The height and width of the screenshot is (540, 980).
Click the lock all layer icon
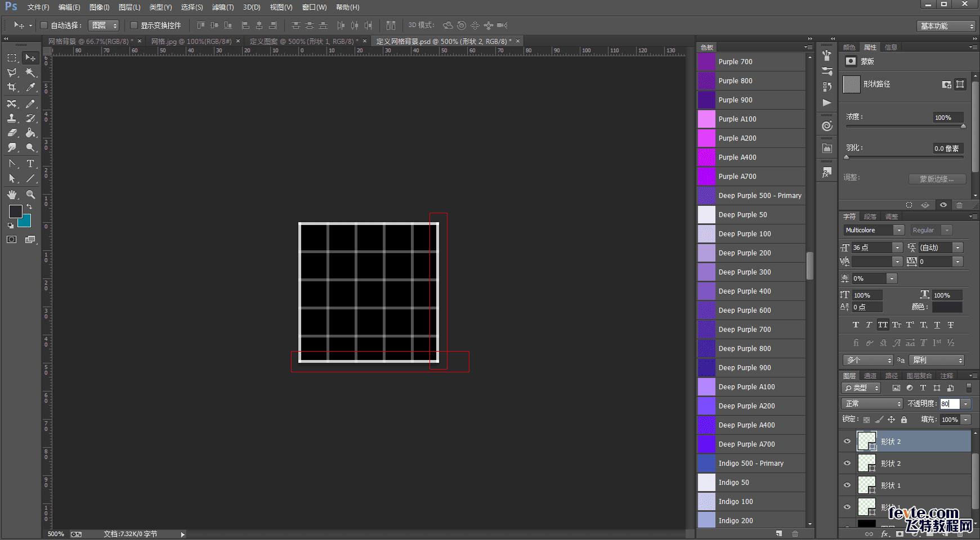903,420
